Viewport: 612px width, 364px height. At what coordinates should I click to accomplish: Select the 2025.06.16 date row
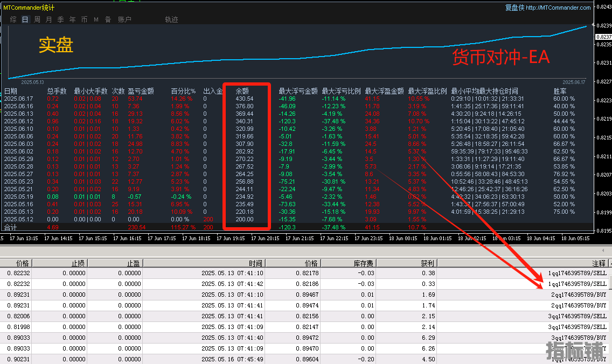pos(18,106)
